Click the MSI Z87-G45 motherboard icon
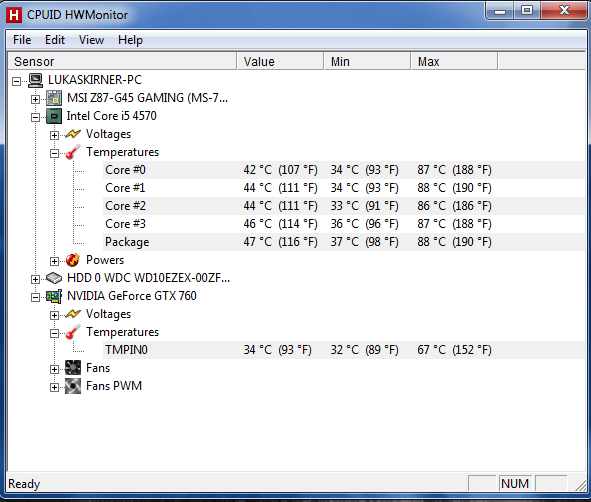Image resolution: width=591 pixels, height=502 pixels. (x=54, y=98)
